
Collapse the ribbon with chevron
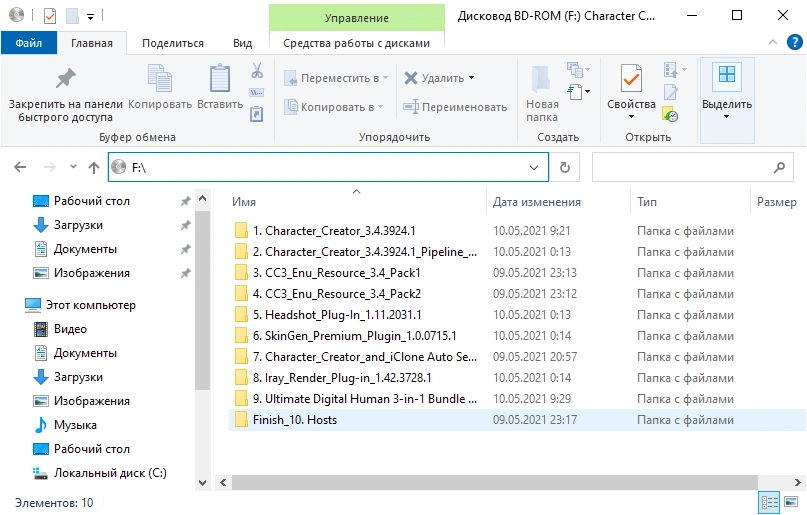(773, 43)
